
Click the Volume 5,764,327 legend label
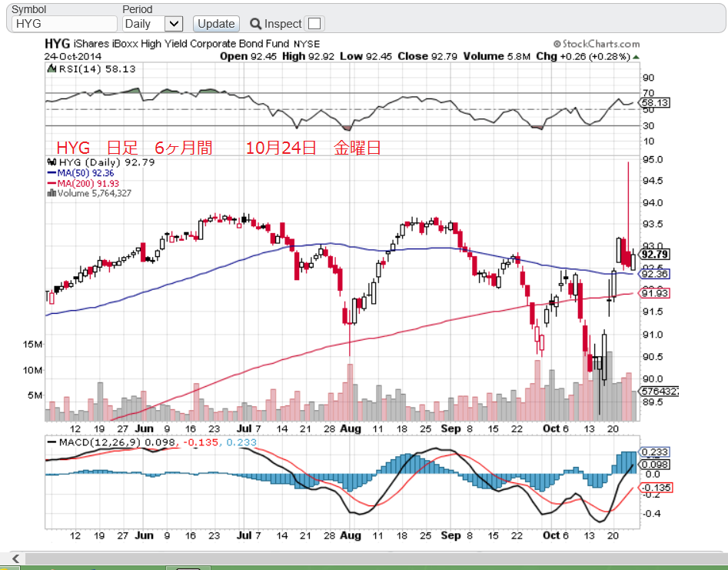tap(95, 193)
